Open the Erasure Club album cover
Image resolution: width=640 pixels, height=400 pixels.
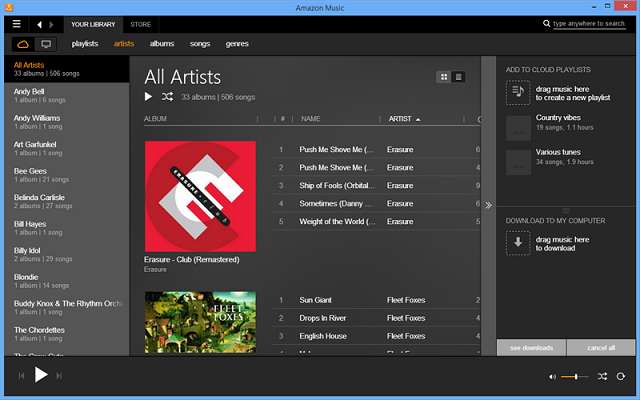tap(200, 195)
